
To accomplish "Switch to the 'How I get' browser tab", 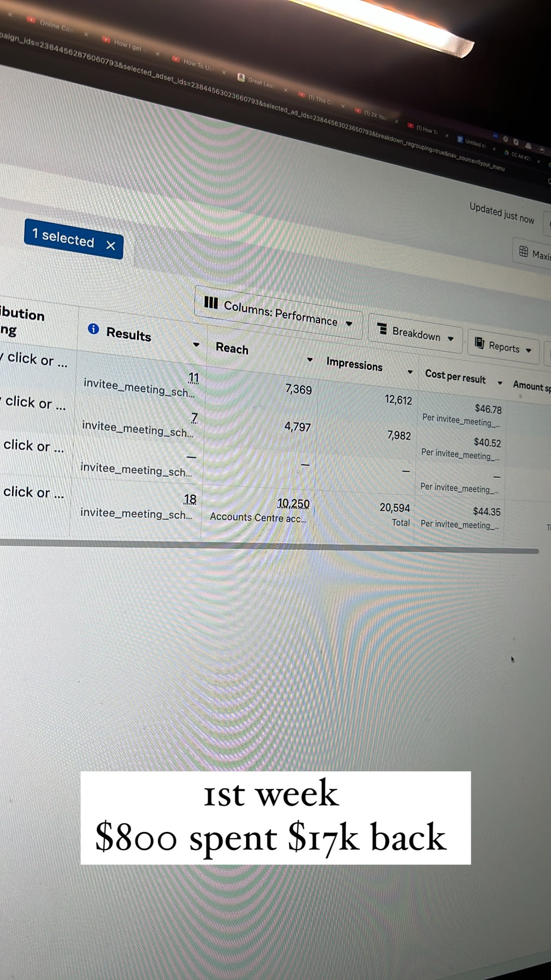I will point(129,46).
